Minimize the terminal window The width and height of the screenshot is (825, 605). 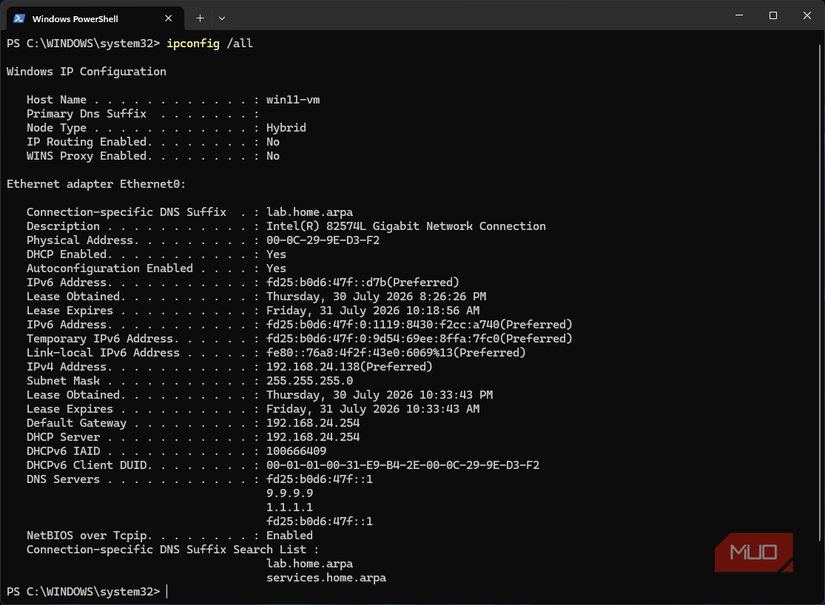(739, 15)
